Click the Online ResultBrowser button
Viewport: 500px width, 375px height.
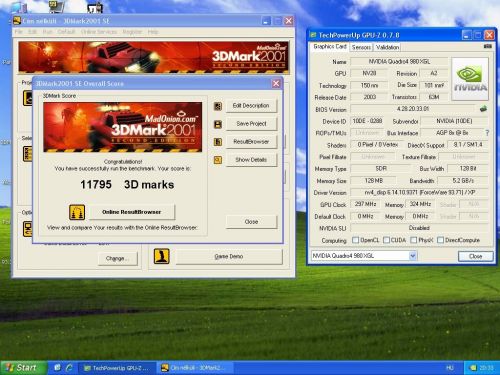point(132,212)
